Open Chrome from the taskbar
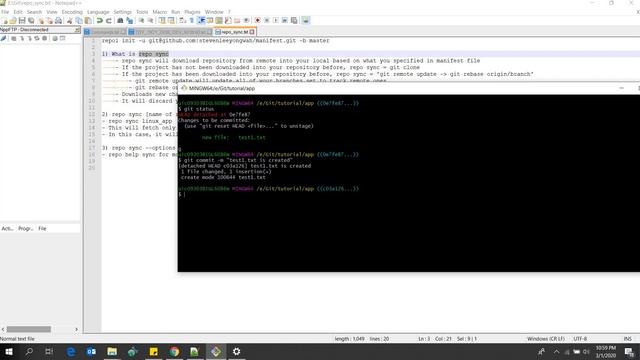640x360 pixels. [x=174, y=351]
